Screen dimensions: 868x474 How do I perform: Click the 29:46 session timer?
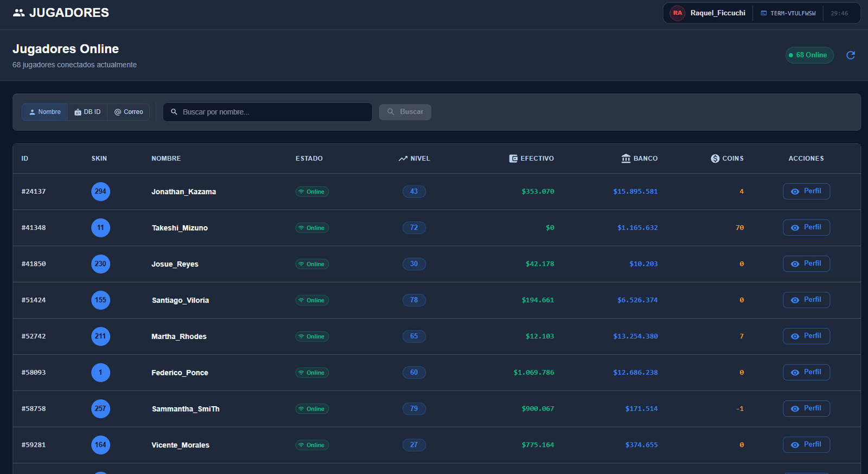(x=839, y=13)
